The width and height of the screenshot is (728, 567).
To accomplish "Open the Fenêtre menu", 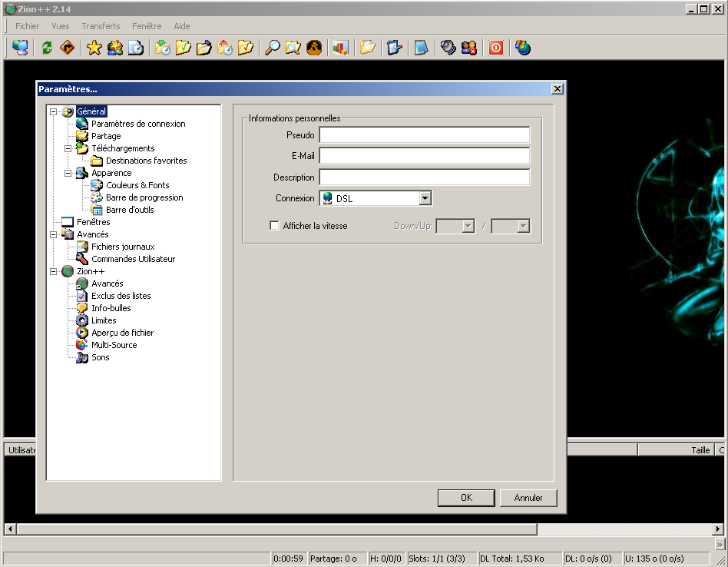I will point(147,26).
